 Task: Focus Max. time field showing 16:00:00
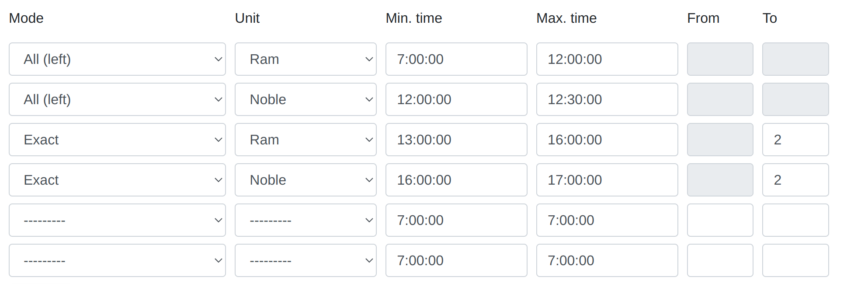[x=607, y=140]
